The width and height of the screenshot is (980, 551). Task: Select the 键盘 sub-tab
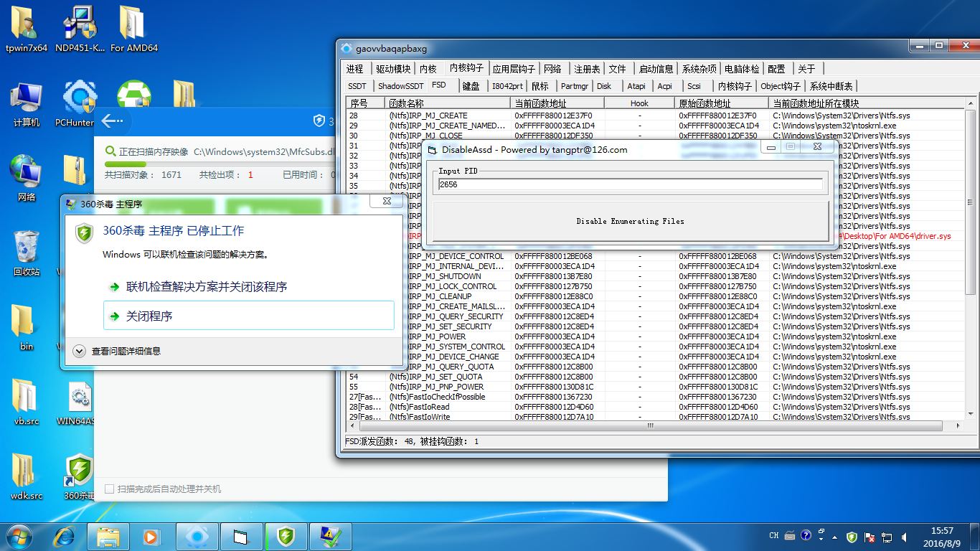click(x=471, y=86)
